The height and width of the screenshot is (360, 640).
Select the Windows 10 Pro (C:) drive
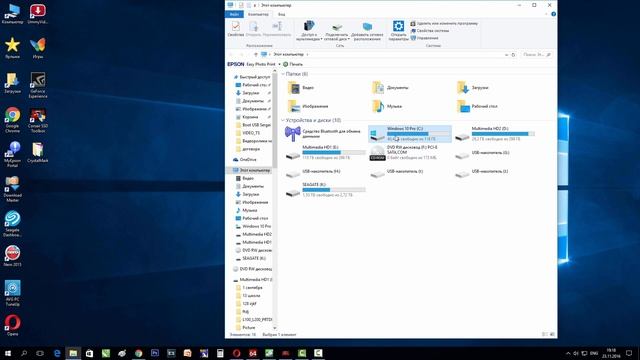coord(410,134)
